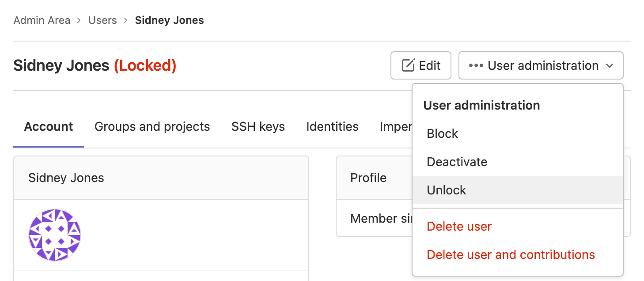This screenshot has height=281, width=644.
Task: Open the User administration dropdown
Action: [541, 65]
